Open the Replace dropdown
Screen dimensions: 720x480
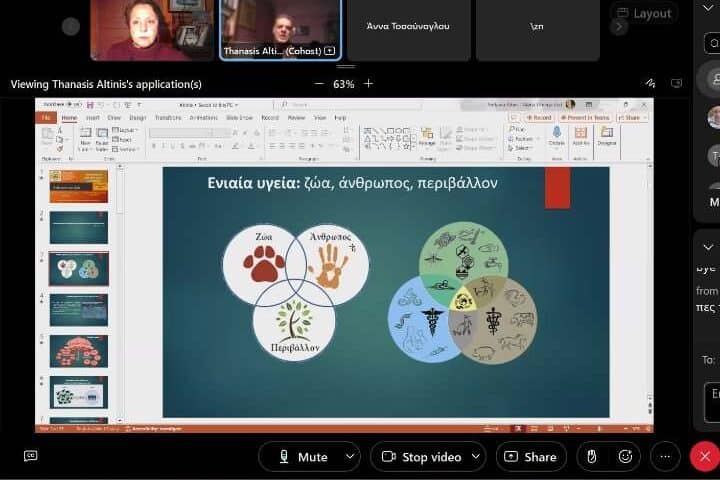[522, 139]
